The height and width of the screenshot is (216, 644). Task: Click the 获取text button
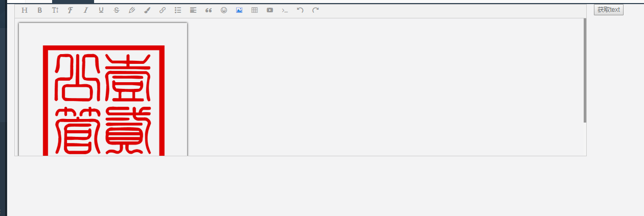click(609, 10)
